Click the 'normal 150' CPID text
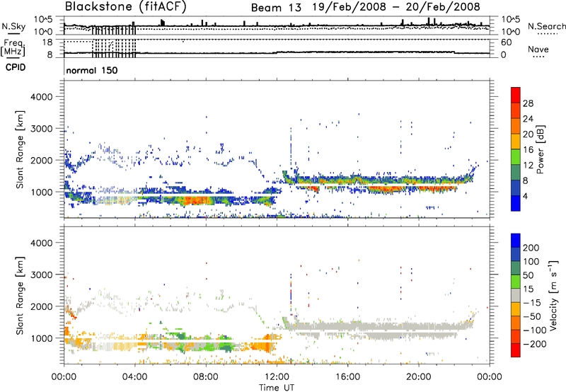 pyautogui.click(x=92, y=70)
